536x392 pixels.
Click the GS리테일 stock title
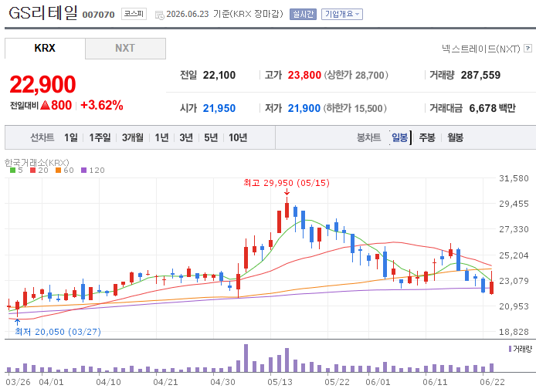[43, 13]
